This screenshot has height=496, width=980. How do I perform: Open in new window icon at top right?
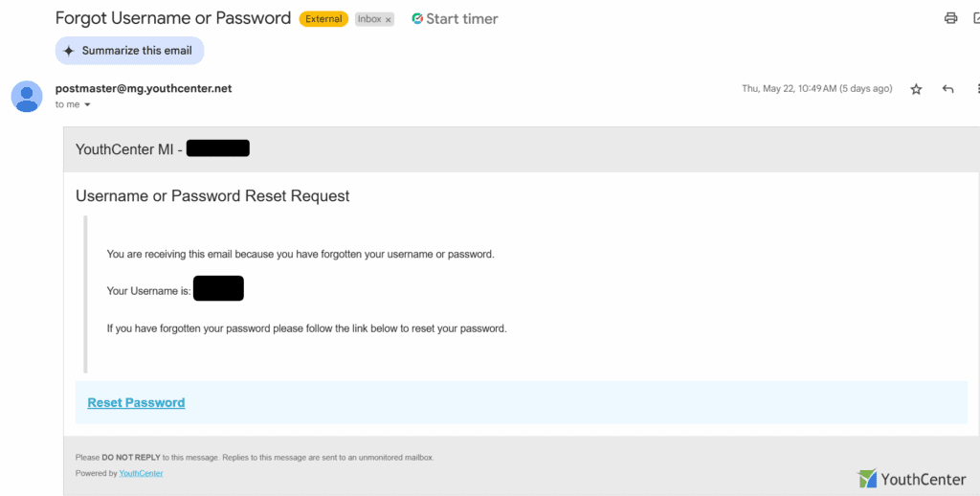pyautogui.click(x=976, y=18)
